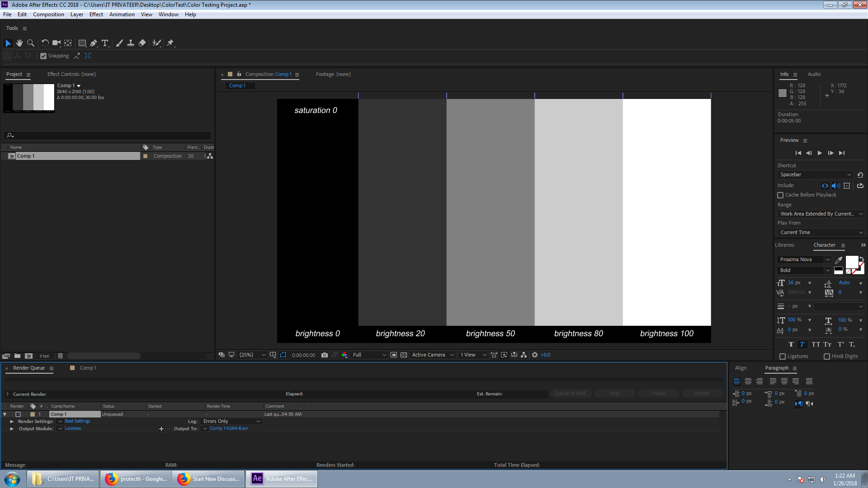Screen dimensions: 868x488
Task: Enable Cache Before Playback checkbox
Action: pyautogui.click(x=780, y=195)
